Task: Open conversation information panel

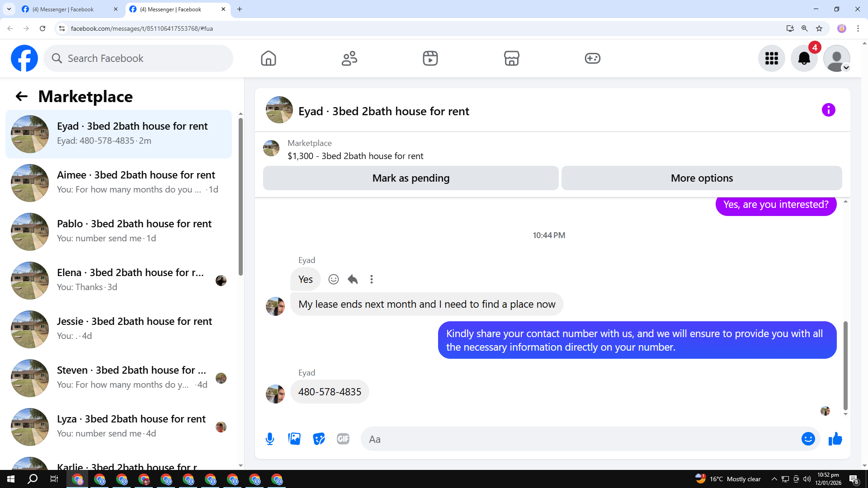Action: click(828, 110)
